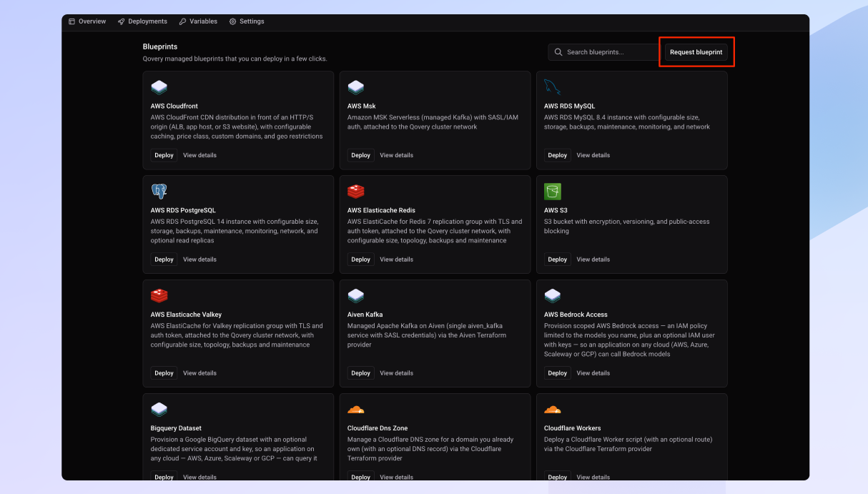The image size is (868, 494).
Task: Click the Cloudflare Dns Zone title
Action: [x=378, y=428]
